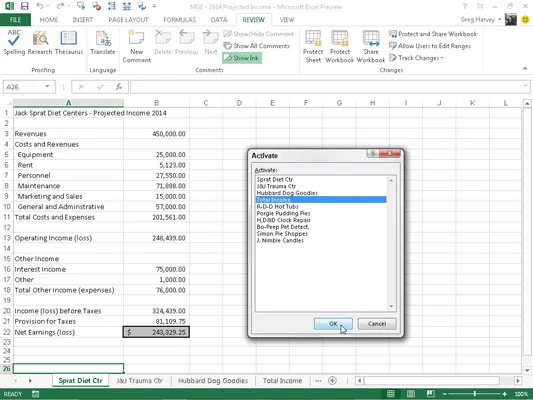533x400 pixels.
Task: Open the Protect Workbook command
Action: pos(340,47)
